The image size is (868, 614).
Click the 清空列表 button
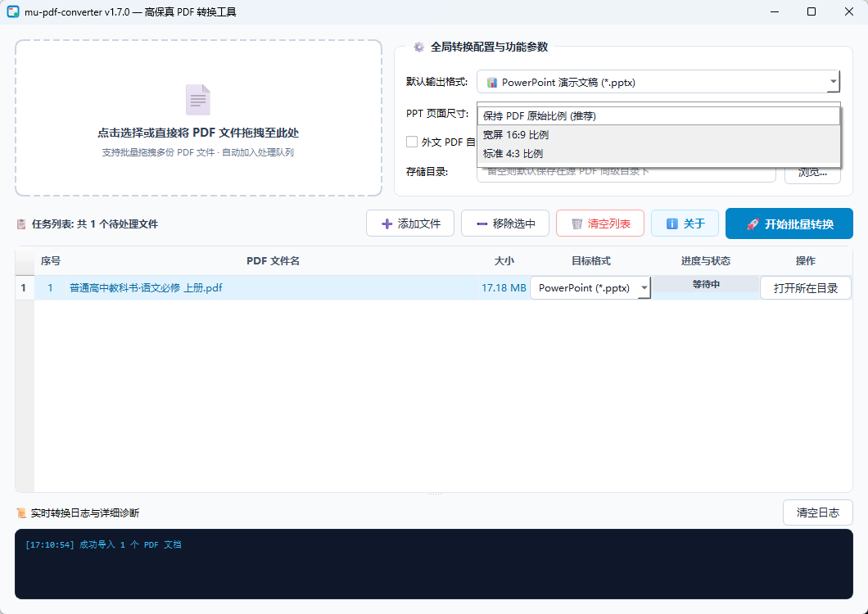click(600, 223)
